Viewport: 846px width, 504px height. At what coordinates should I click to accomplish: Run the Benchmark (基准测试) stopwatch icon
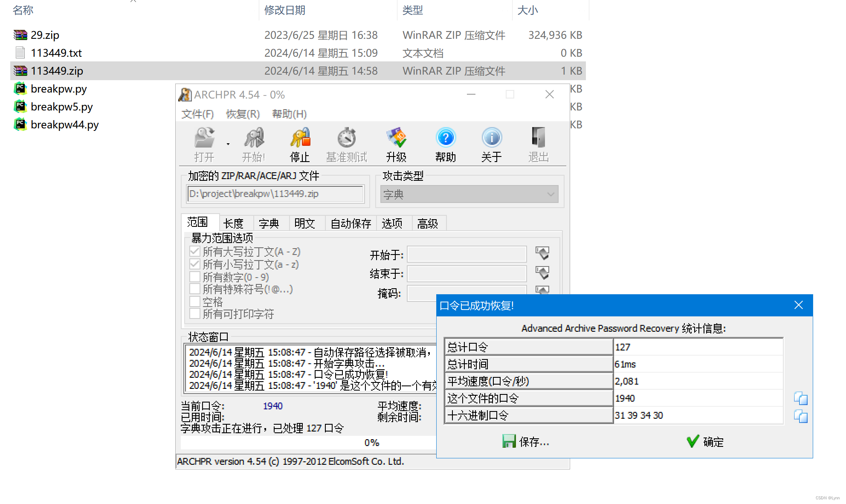(347, 138)
